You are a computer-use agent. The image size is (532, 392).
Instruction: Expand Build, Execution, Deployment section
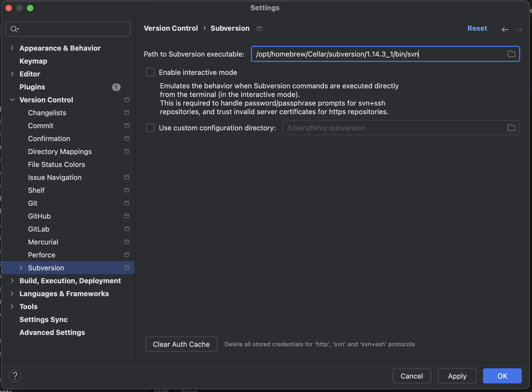pos(12,281)
